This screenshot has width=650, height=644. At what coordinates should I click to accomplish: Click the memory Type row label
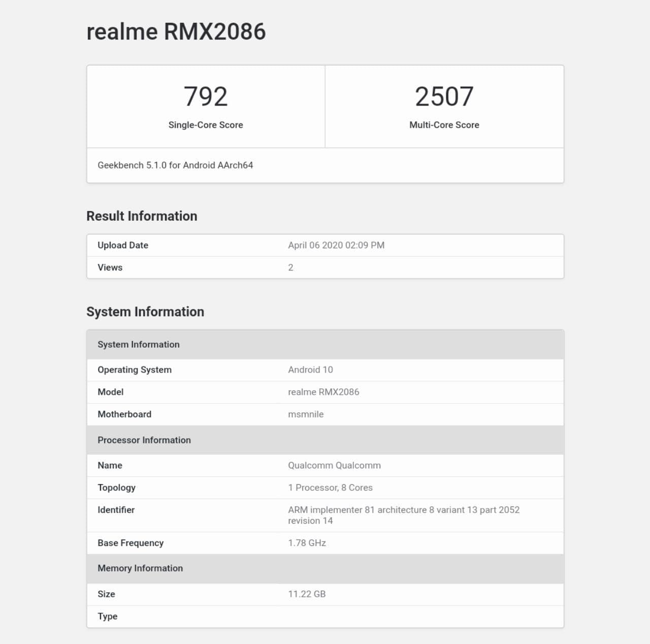point(107,617)
